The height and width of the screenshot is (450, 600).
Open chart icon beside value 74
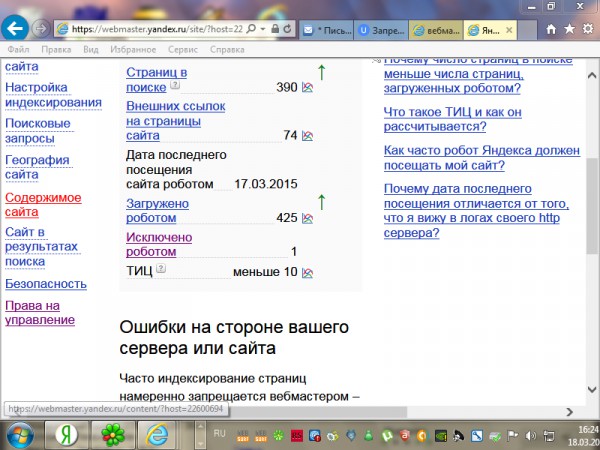(307, 135)
